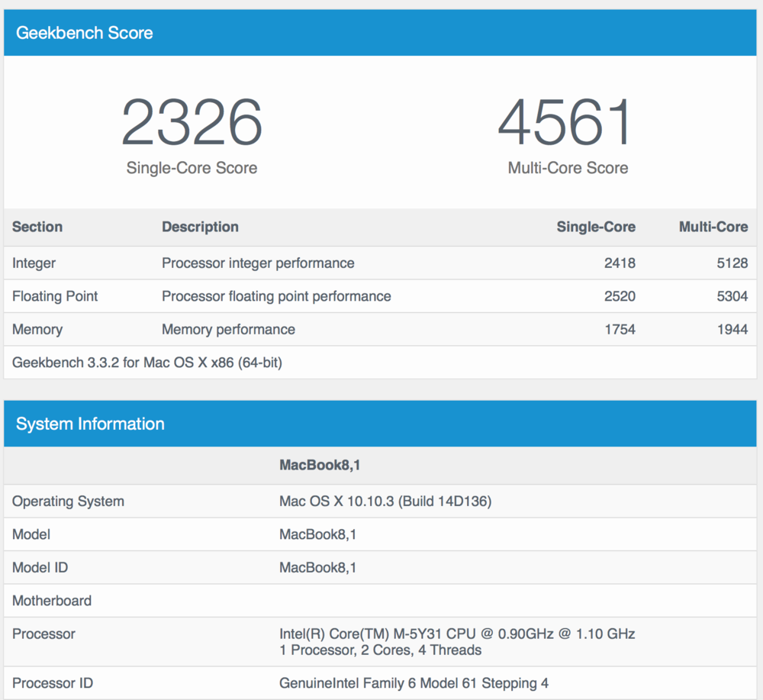Click the "Model" row label
The height and width of the screenshot is (700, 763).
(x=31, y=534)
